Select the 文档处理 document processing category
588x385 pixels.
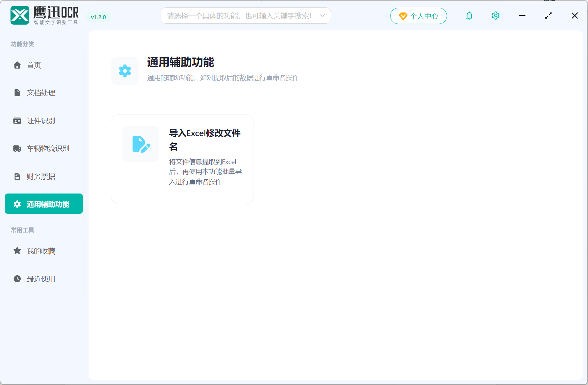tap(41, 93)
